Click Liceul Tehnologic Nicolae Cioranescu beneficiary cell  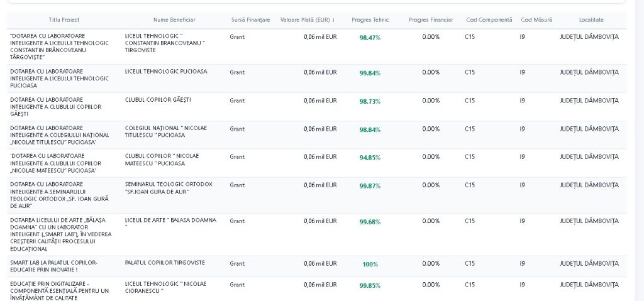coord(165,287)
